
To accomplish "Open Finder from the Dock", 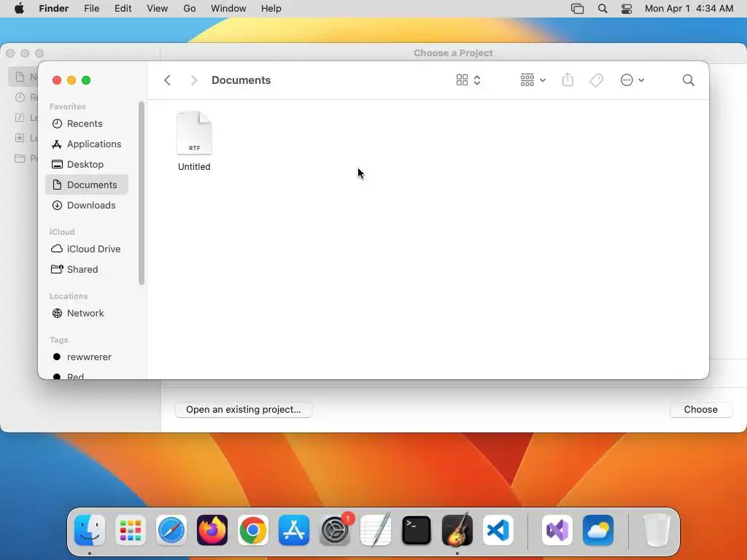I will (90, 530).
